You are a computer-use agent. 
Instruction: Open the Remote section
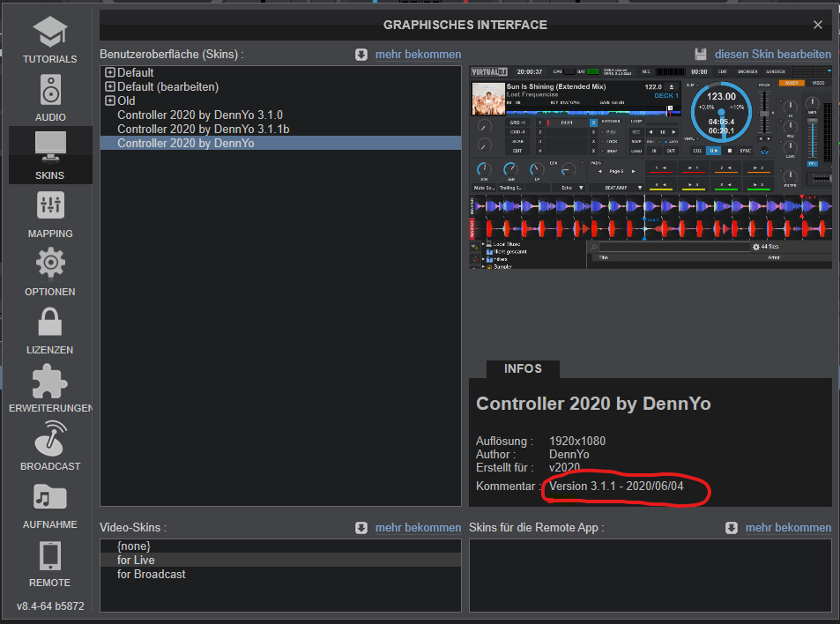tap(50, 563)
